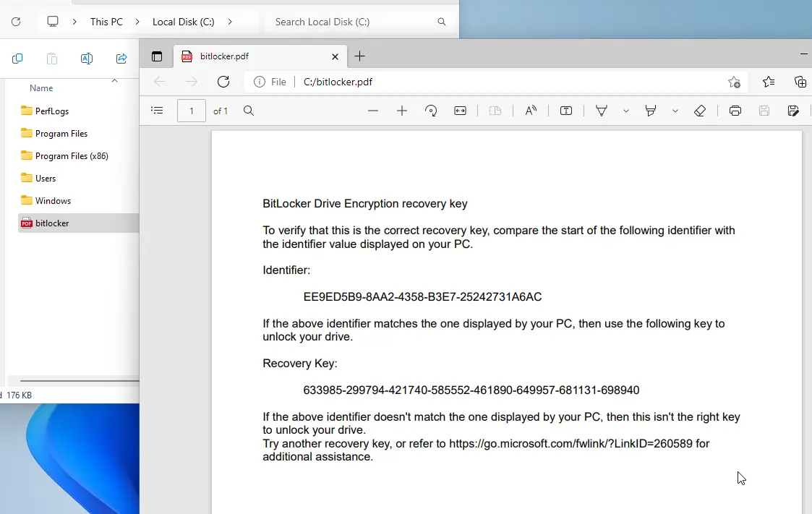Viewport: 812px width, 514px height.
Task: Open the Highlight color options dropdown
Action: [675, 111]
